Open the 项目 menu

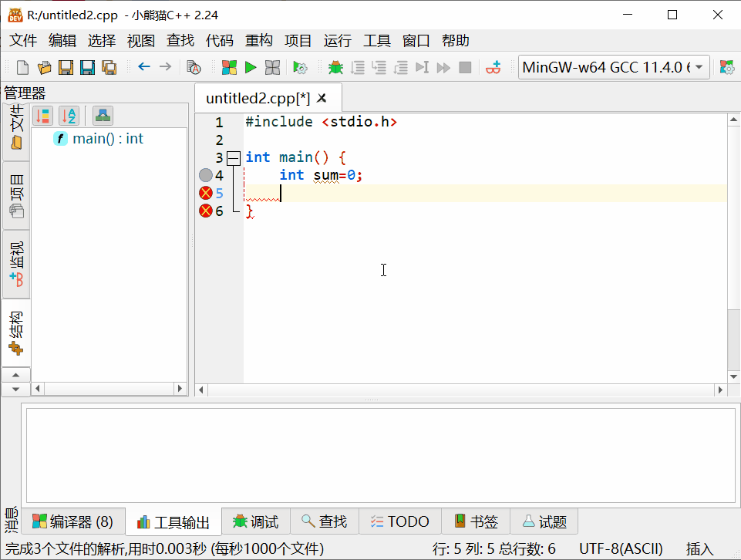[298, 41]
